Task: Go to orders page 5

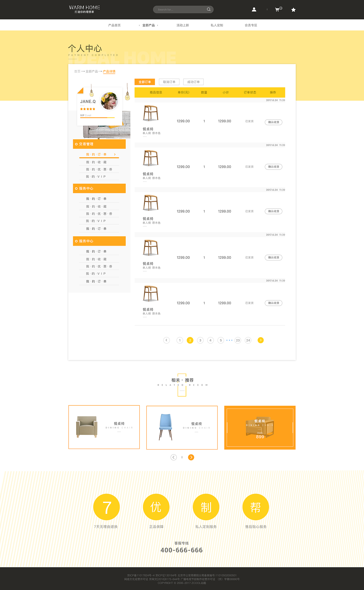Action: tap(221, 340)
